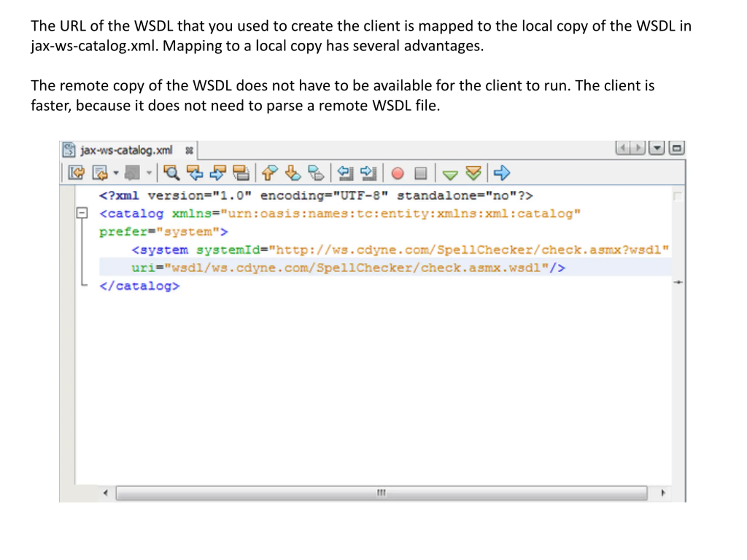Viewport: 747px width, 560px height.
Task: Click the Find Selection magnifier icon
Action: pos(172,173)
